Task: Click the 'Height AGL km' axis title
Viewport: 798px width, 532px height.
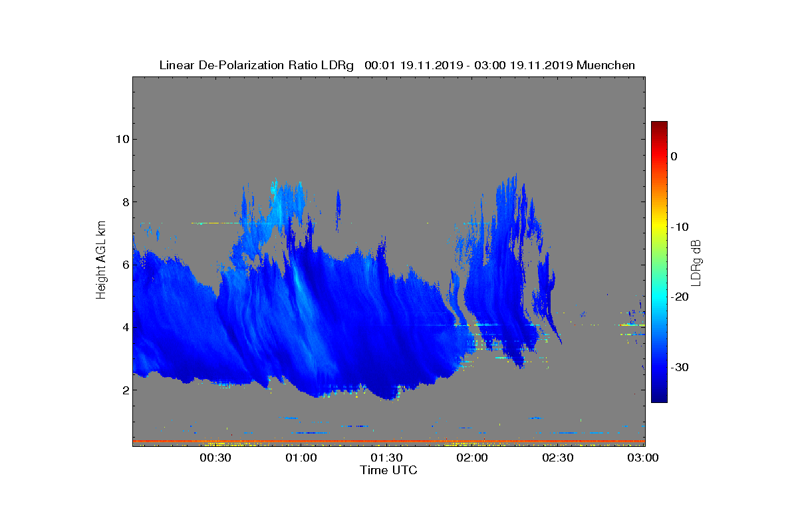Action: pyautogui.click(x=101, y=261)
